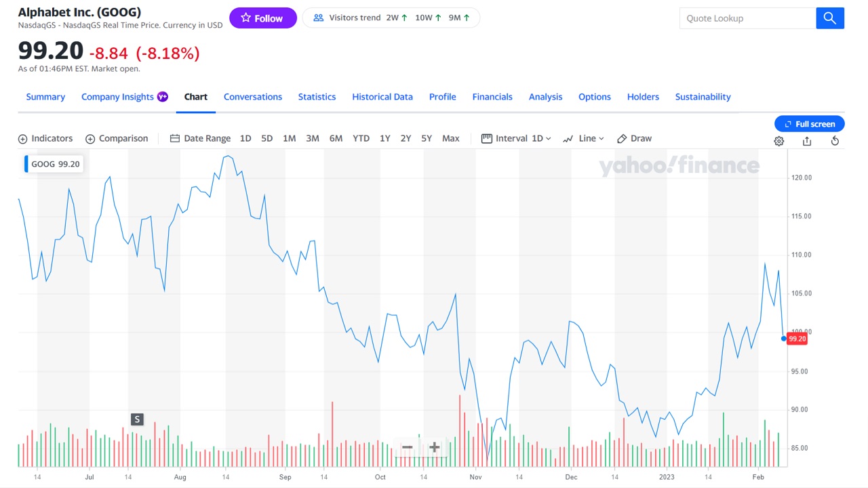Select the 2Y range
This screenshot has width=868, height=488.
click(x=406, y=138)
